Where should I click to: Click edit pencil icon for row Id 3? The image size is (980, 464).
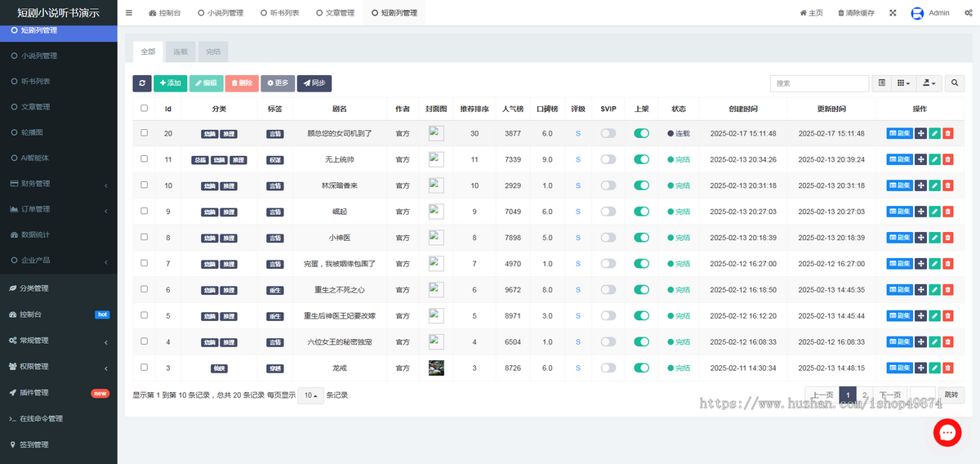934,368
